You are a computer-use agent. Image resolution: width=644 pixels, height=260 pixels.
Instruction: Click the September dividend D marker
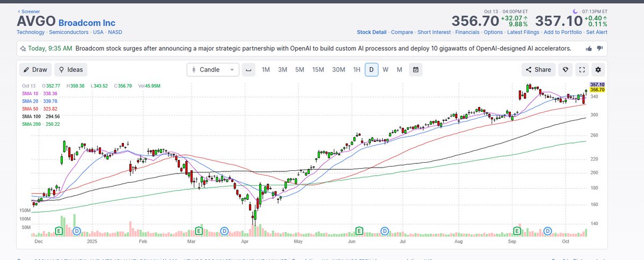[547, 231]
